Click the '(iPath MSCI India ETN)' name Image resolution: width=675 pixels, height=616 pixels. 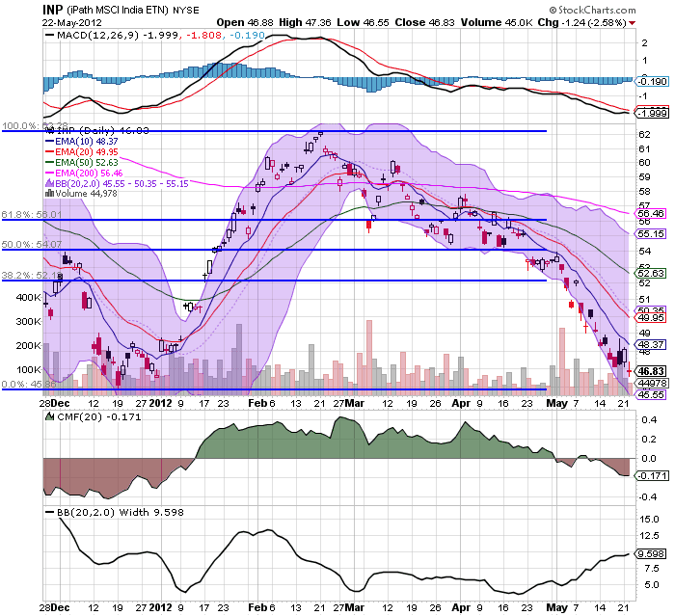(118, 10)
